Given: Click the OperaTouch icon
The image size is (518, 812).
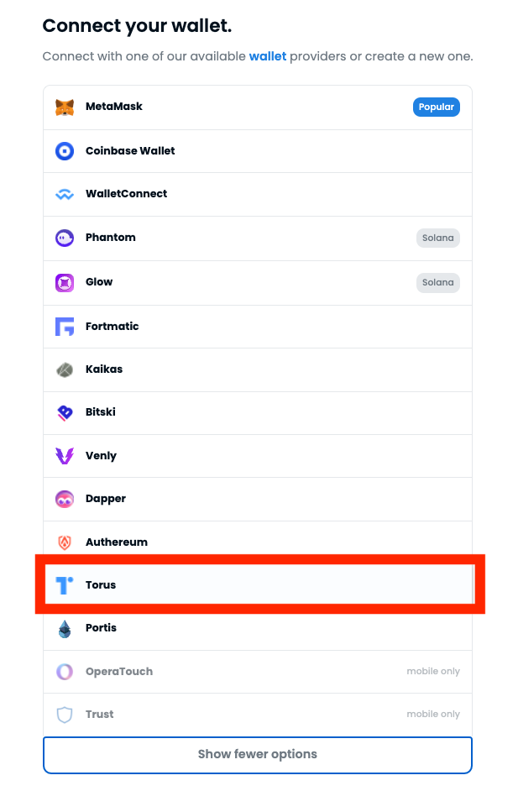Looking at the screenshot, I should coord(64,672).
